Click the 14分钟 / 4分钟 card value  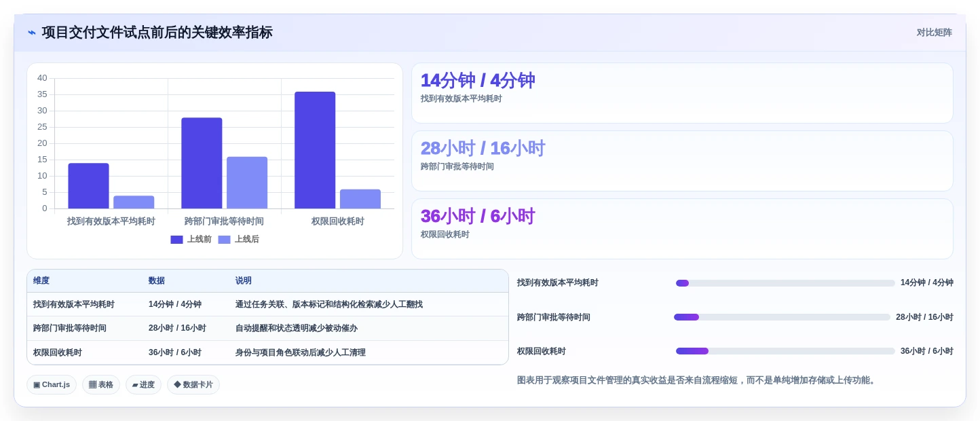tap(478, 81)
